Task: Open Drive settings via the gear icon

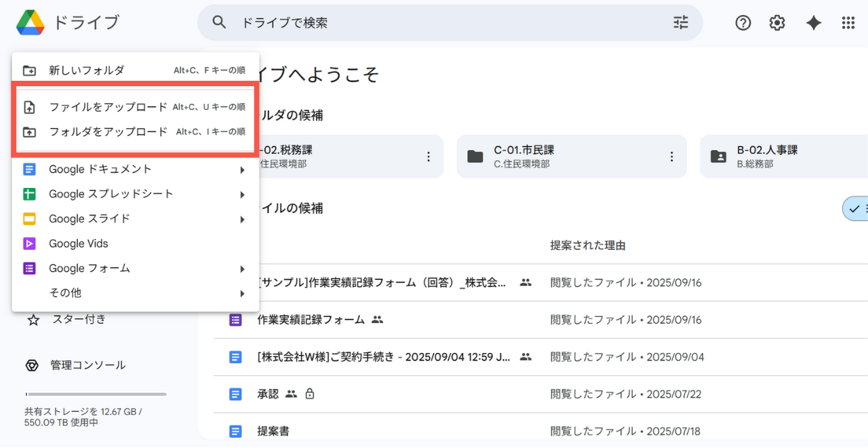Action: [776, 22]
